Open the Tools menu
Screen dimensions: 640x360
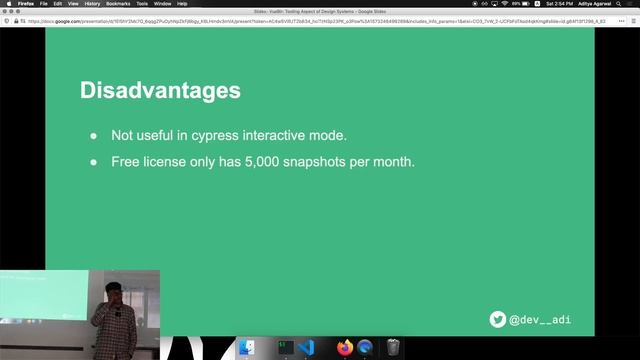(x=142, y=4)
